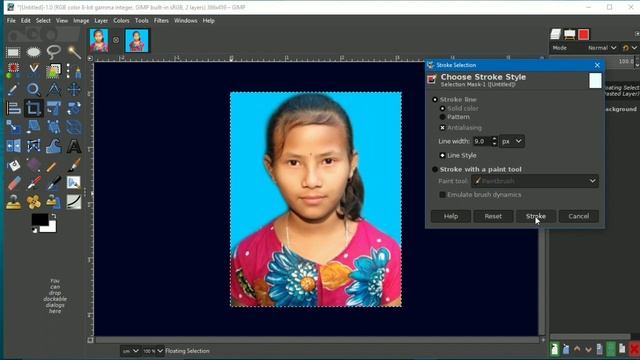Open the Windows menu
This screenshot has width=640, height=360.
pos(186,20)
